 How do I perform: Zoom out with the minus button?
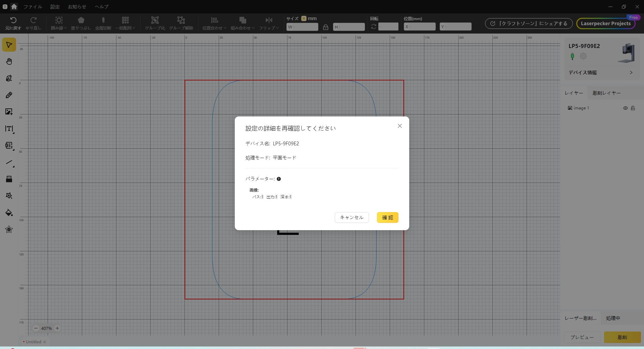(36, 328)
